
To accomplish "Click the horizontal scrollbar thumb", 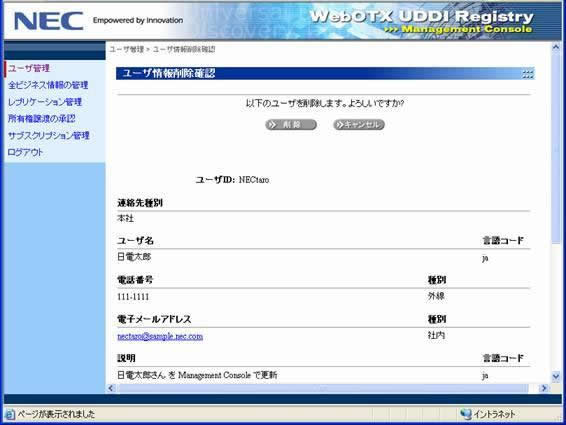I will 322,388.
